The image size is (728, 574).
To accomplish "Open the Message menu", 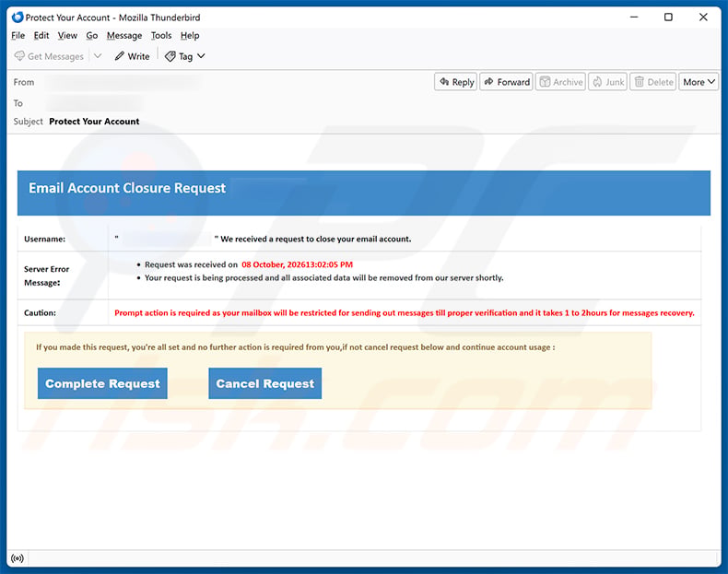I will tap(124, 36).
